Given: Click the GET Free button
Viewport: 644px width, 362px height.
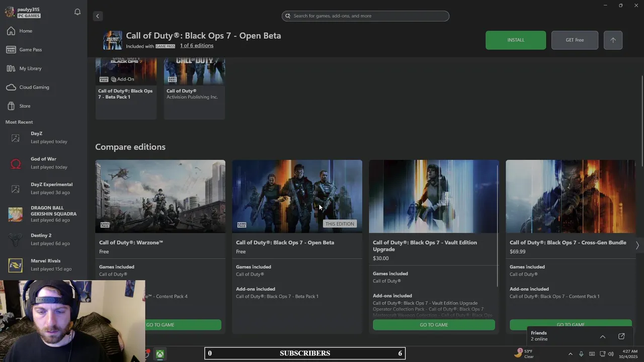Looking at the screenshot, I should 575,40.
